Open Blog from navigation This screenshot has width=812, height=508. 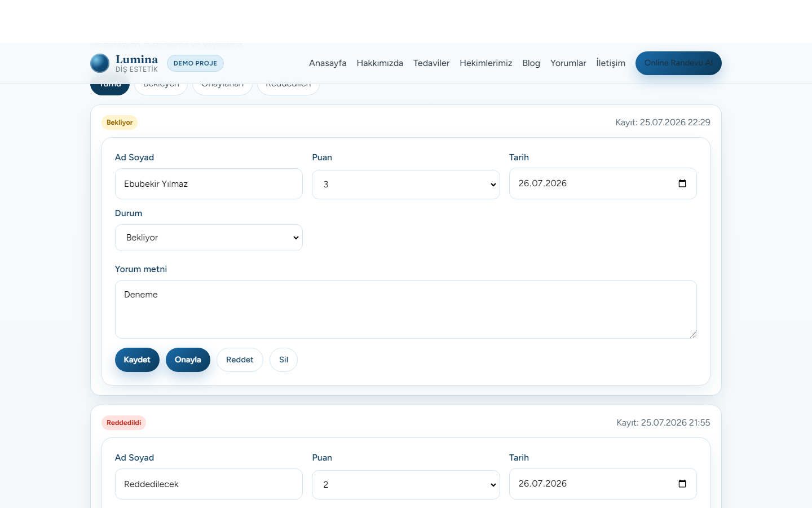point(531,63)
